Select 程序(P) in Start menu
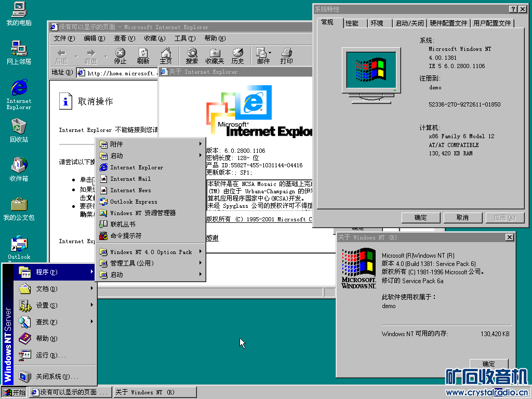Image resolution: width=532 pixels, height=399 pixels. (x=55, y=272)
